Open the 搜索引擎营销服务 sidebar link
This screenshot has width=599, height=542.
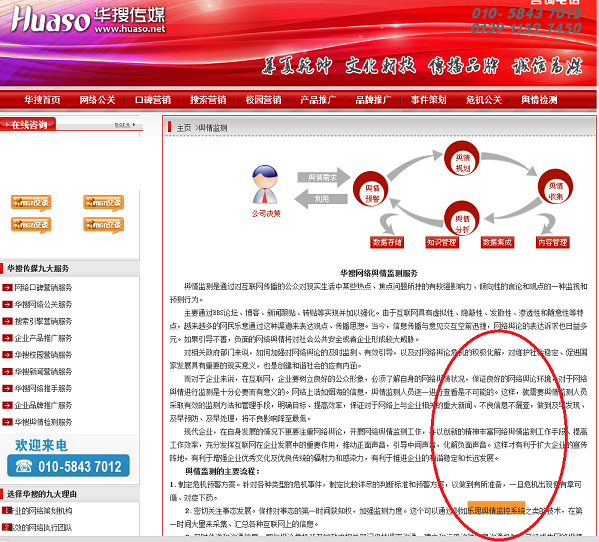43,321
